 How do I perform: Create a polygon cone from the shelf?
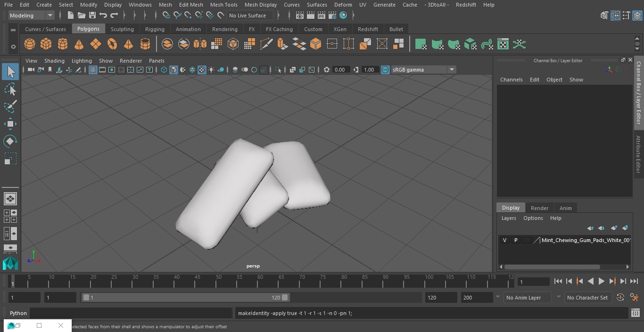(79, 44)
